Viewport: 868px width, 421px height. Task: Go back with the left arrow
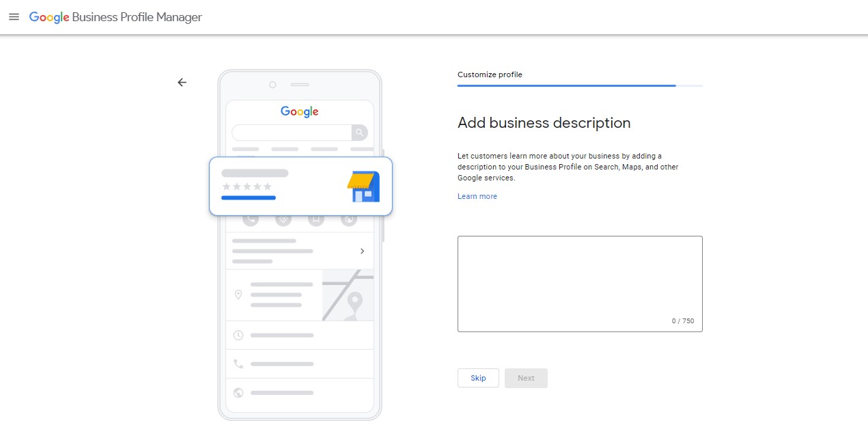[x=182, y=82]
